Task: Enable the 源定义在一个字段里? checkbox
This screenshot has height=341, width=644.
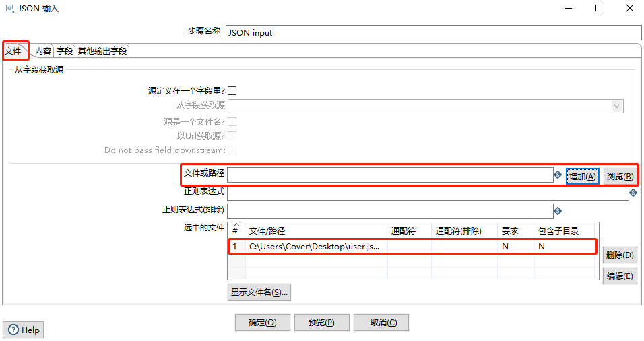Action: coord(232,90)
